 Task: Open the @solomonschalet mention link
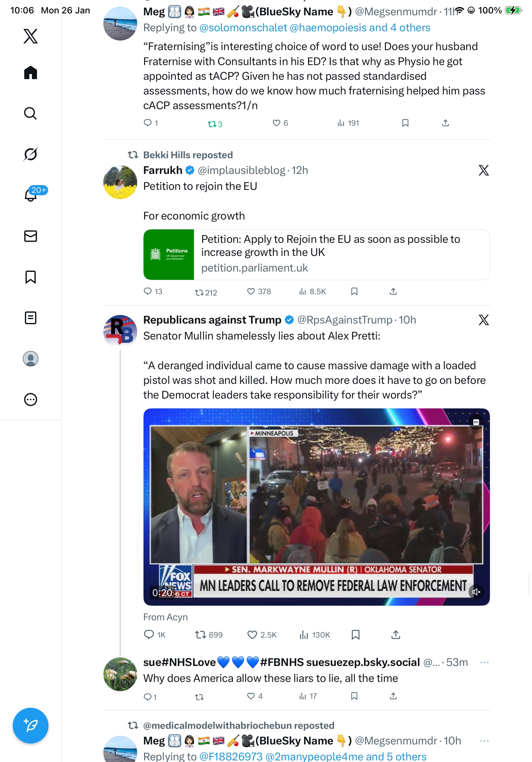coord(243,27)
